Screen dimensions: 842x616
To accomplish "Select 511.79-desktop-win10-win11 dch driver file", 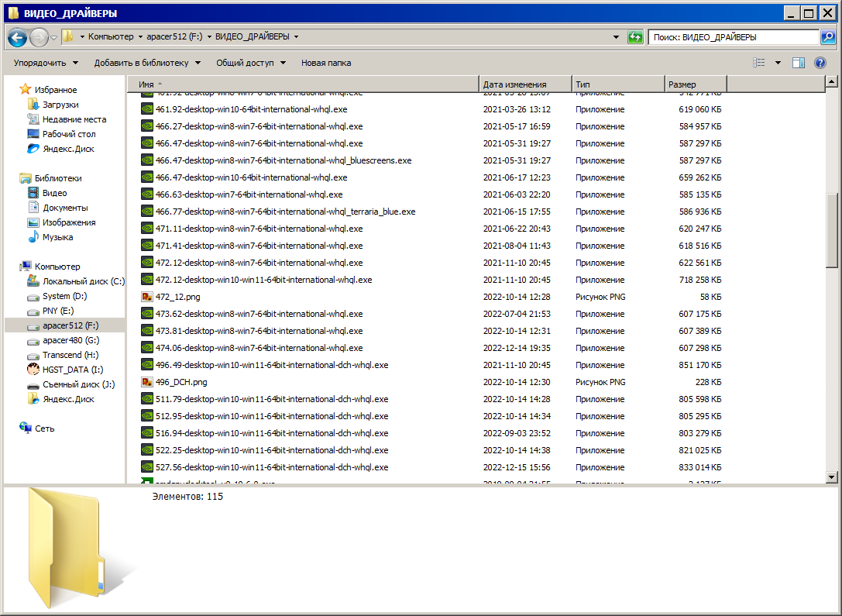I will pyautogui.click(x=272, y=399).
